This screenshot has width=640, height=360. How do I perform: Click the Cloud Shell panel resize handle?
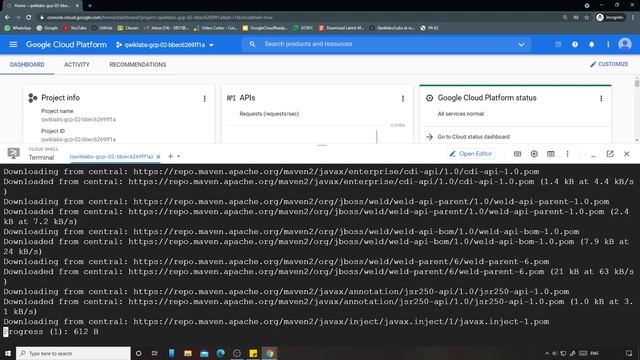pyautogui.click(x=322, y=145)
